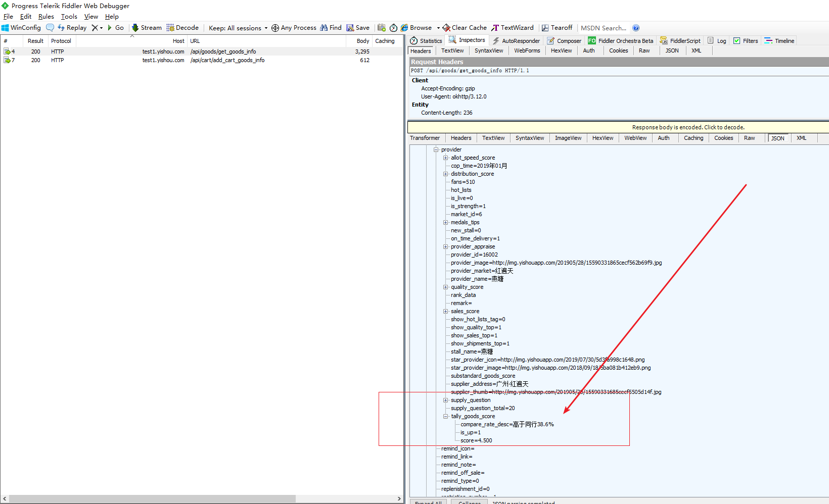Click the yellow decode response bar
The height and width of the screenshot is (504, 829).
click(618, 127)
